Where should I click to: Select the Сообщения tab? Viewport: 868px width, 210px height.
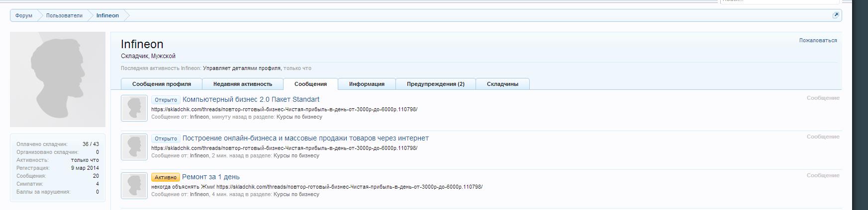click(x=310, y=84)
